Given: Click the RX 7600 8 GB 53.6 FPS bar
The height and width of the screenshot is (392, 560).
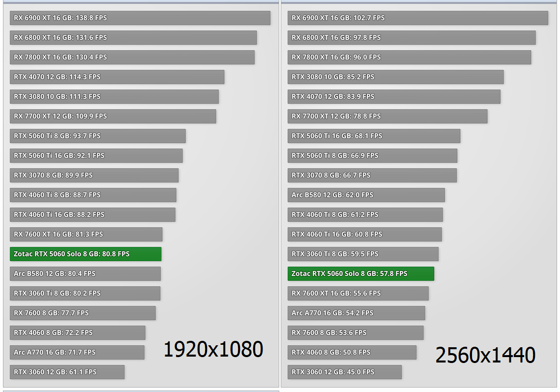Looking at the screenshot, I should click(355, 332).
